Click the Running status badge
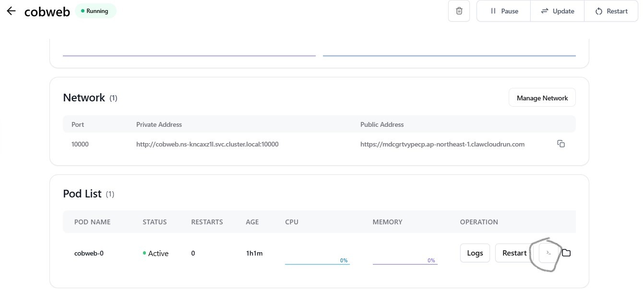Image resolution: width=644 pixels, height=306 pixels. 95,11
